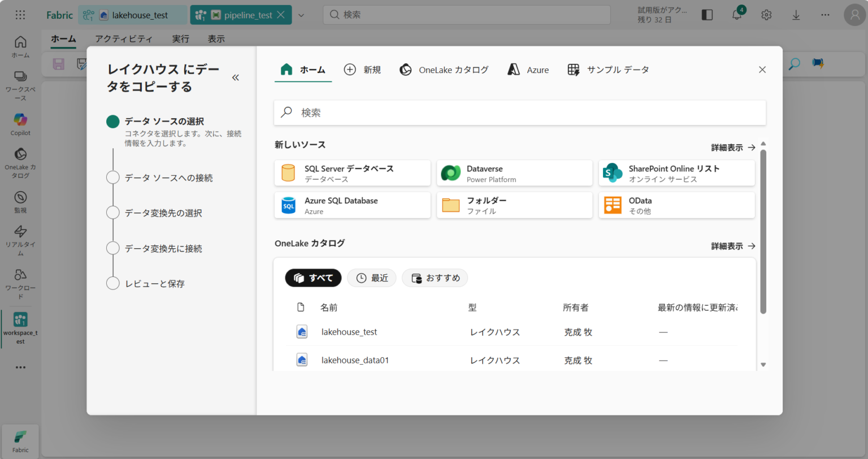Filter catalog by 最近
The width and height of the screenshot is (868, 459).
point(371,278)
